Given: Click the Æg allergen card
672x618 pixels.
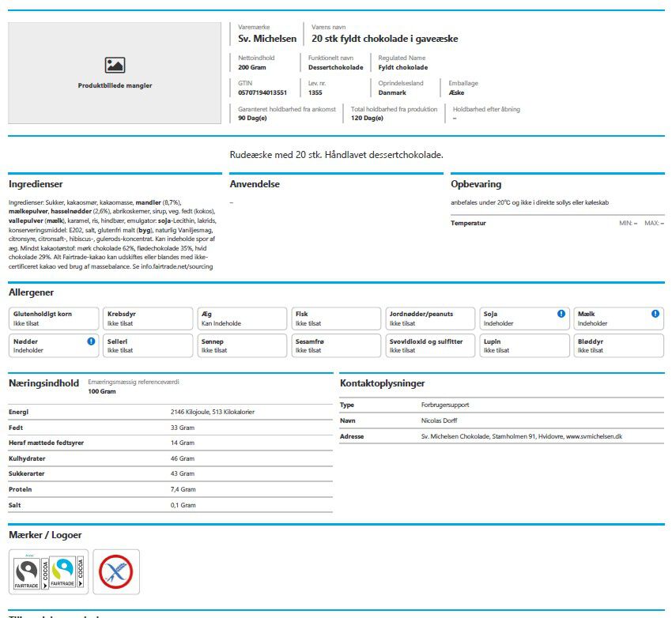Looking at the screenshot, I should [242, 318].
